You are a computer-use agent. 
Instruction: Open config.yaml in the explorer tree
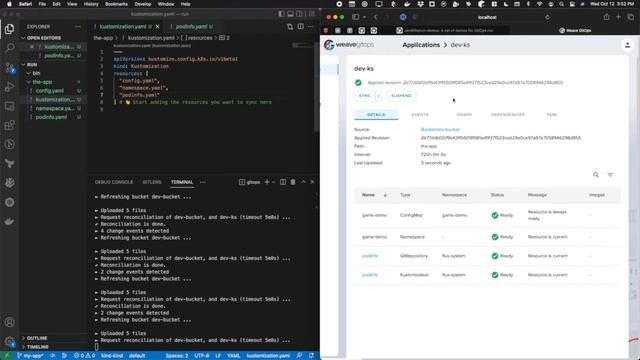pyautogui.click(x=49, y=91)
